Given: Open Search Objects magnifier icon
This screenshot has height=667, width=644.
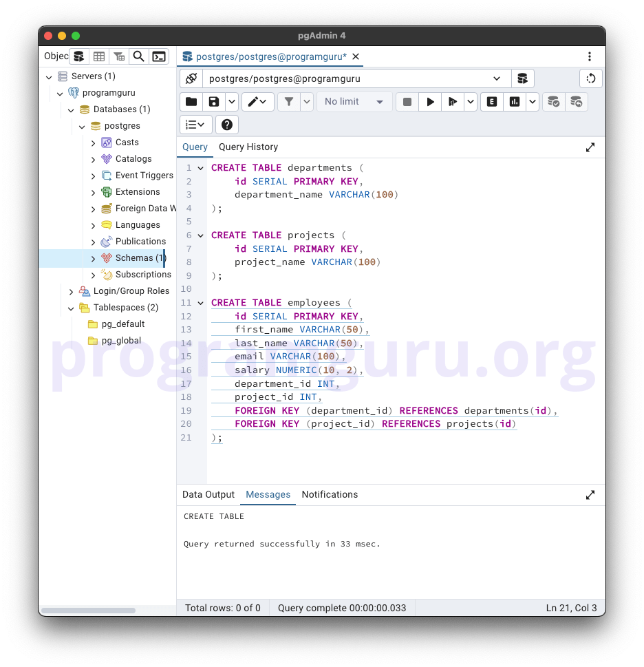Looking at the screenshot, I should pos(138,56).
